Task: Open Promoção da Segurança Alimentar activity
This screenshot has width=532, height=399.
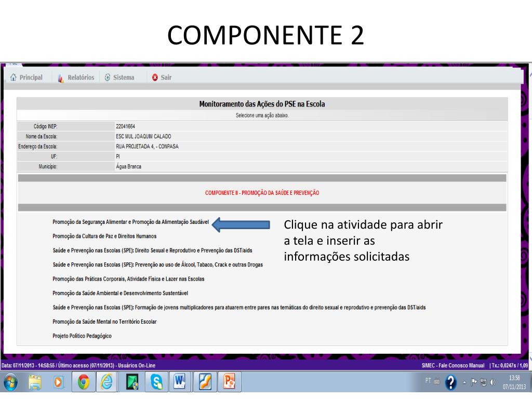Action: [x=130, y=222]
